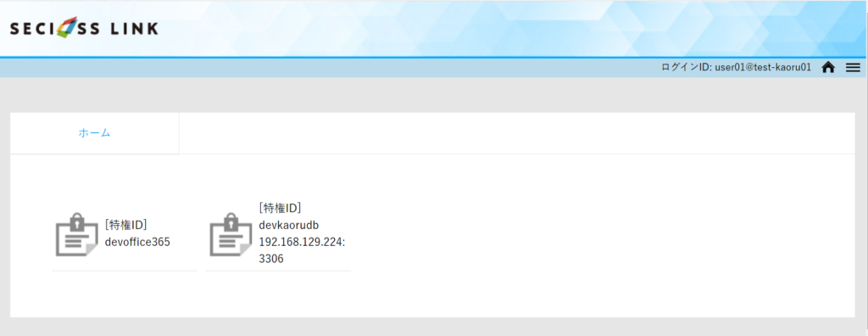Click the 192.168.129.224: address text
The height and width of the screenshot is (336, 868).
click(302, 242)
